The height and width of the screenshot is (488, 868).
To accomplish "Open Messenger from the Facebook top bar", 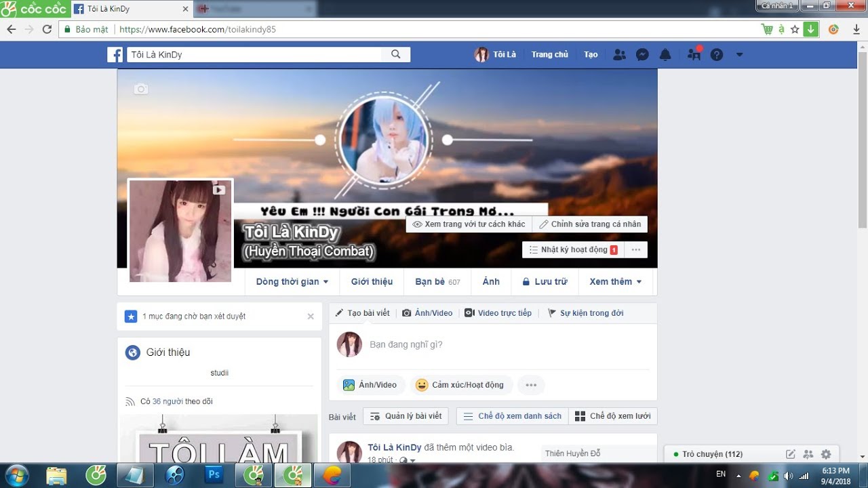I will click(642, 54).
